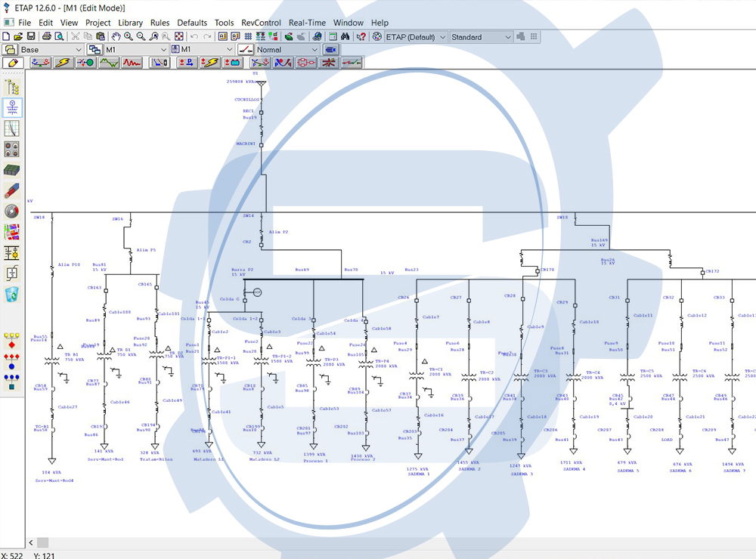The image size is (756, 559).
Task: Click the Zoom In magnifier icon
Action: pos(129,36)
